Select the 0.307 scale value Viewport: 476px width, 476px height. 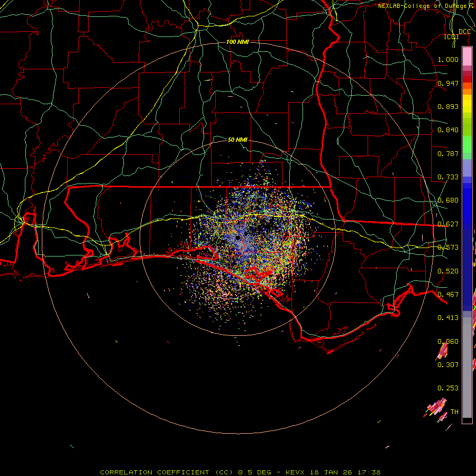(x=448, y=364)
